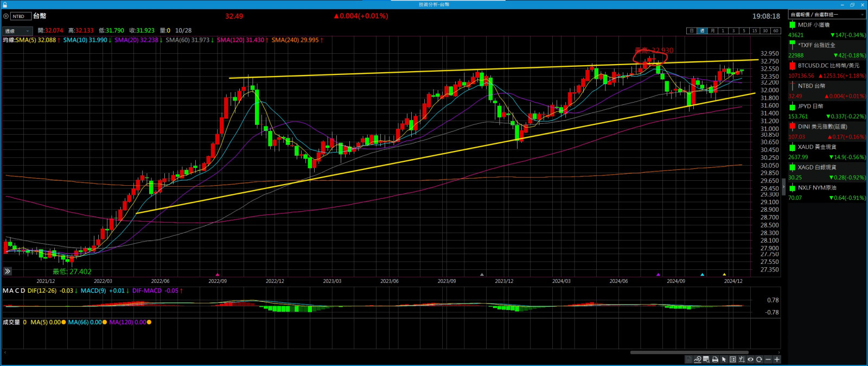The height and width of the screenshot is (366, 868).
Task: Switch to 3-minute timeframe tab
Action: pyautogui.click(x=733, y=31)
